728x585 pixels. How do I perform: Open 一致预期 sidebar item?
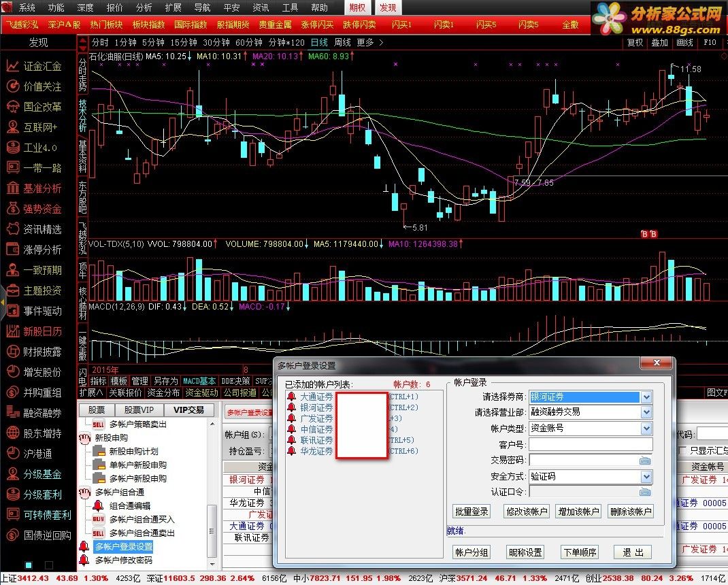coord(34,270)
